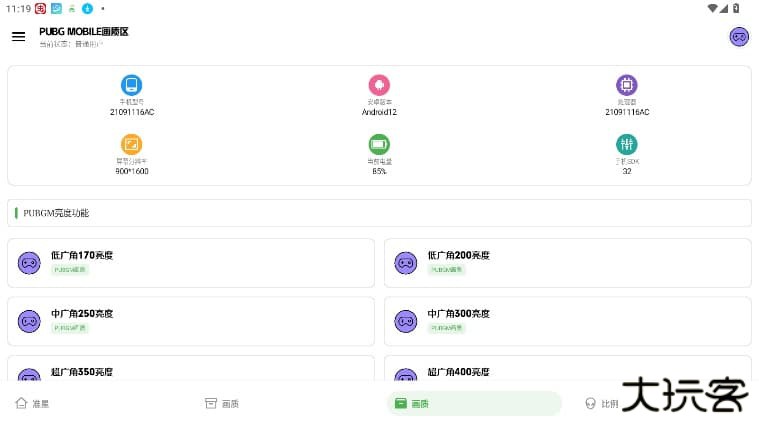Open the 画质 tab with store icon
Image resolution: width=759 pixels, height=427 pixels.
point(222,404)
